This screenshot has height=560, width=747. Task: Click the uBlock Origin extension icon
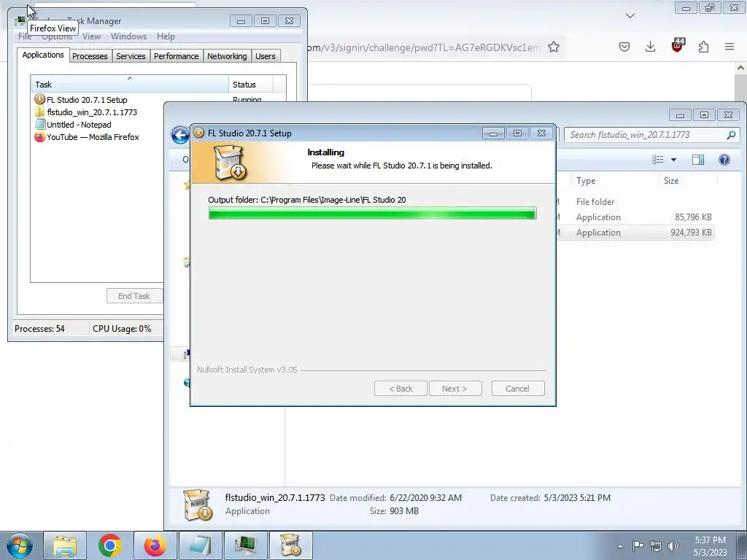(x=678, y=45)
